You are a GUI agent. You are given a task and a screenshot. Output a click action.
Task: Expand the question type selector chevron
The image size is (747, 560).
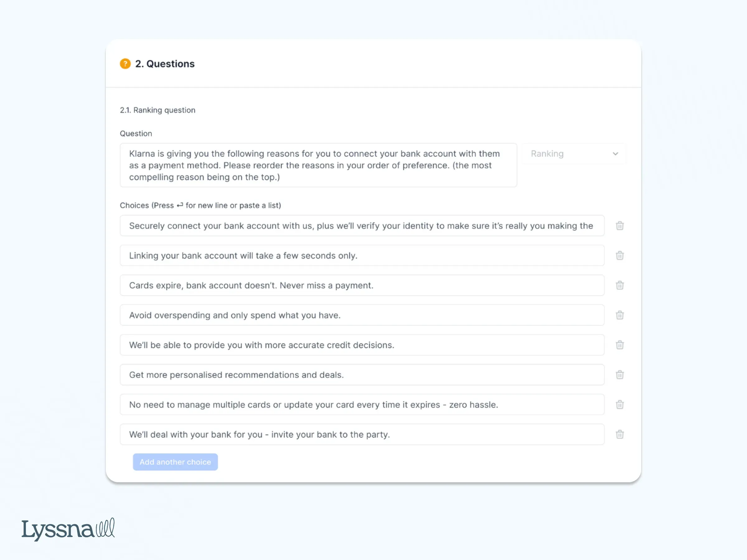pos(615,154)
